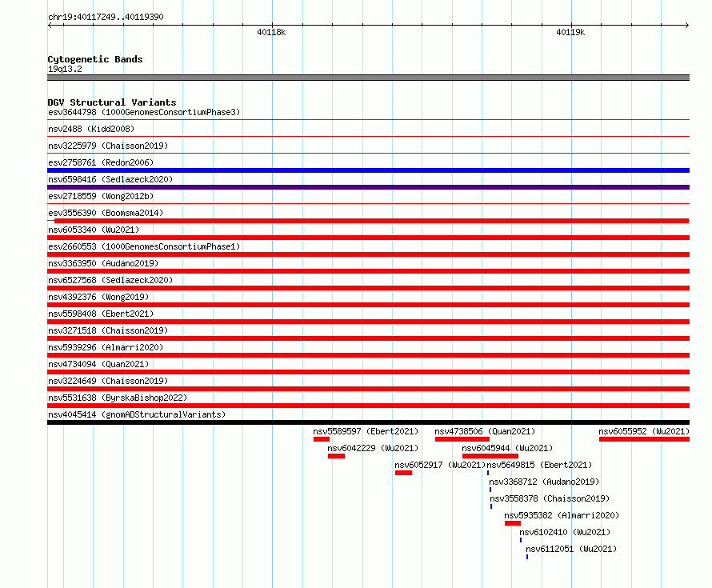Image resolution: width=712 pixels, height=588 pixels.
Task: Click the chr19:40117249..40119390 region label
Action: [x=106, y=17]
